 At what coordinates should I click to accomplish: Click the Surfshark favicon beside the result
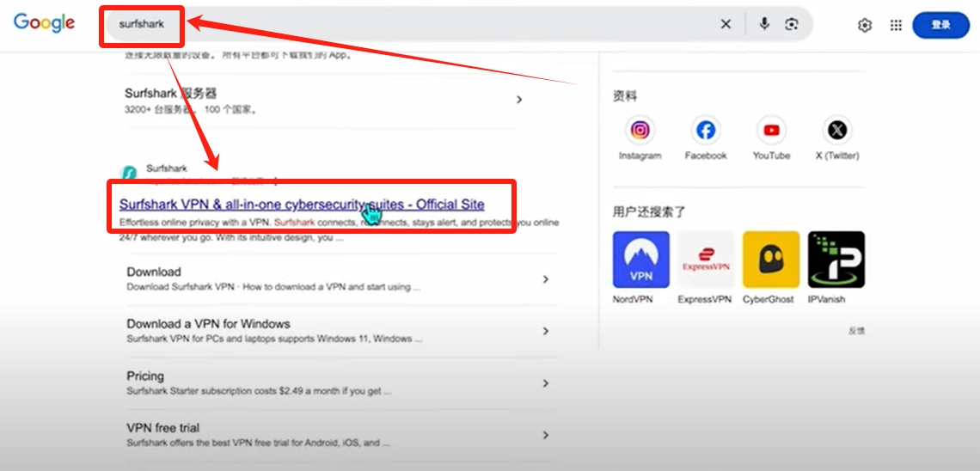tap(128, 173)
